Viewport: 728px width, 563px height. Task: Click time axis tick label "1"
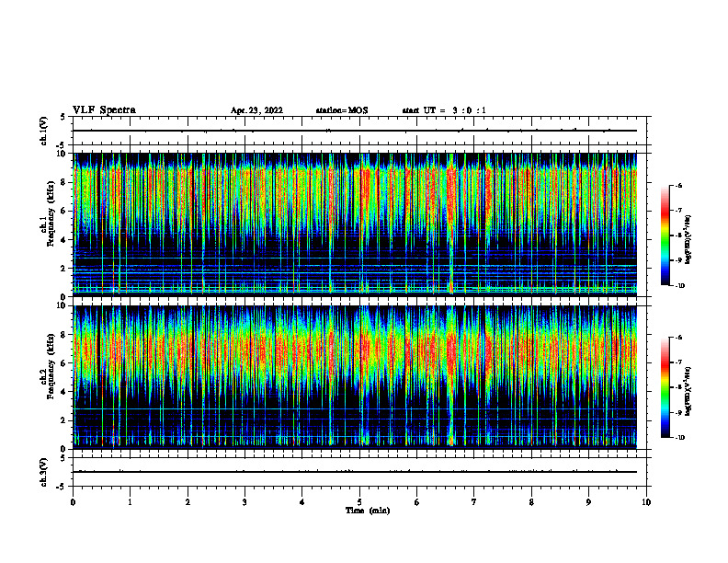tap(130, 502)
